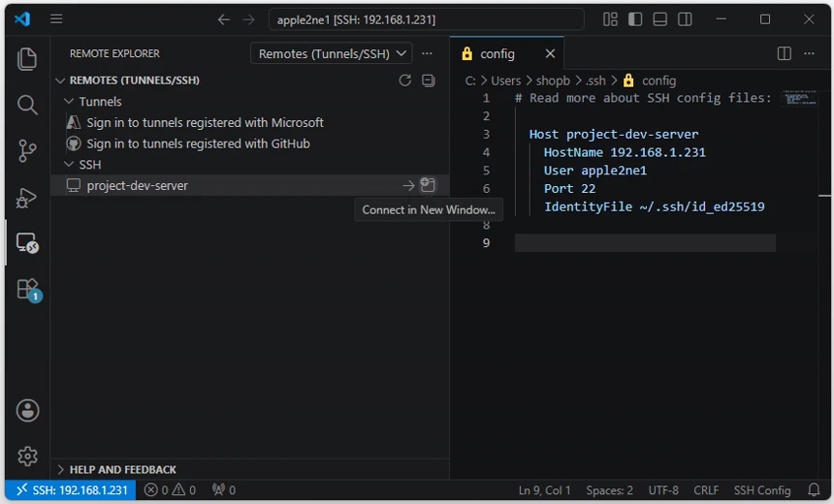Change encoding via UTF-8 status item
834x504 pixels.
pyautogui.click(x=663, y=489)
